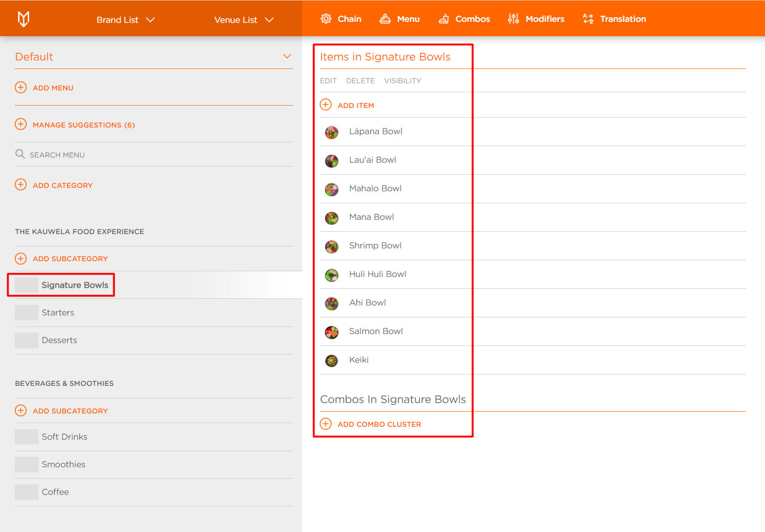The image size is (765, 532).
Task: Click the Edit action
Action: coord(328,81)
